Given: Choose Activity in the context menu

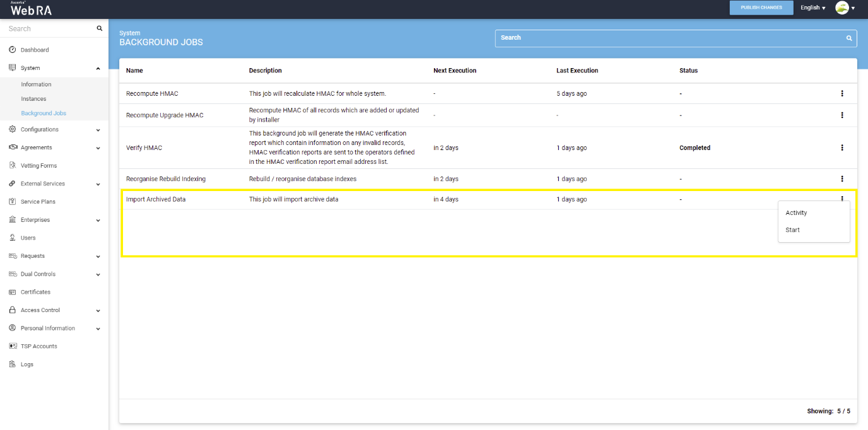Looking at the screenshot, I should click(796, 213).
